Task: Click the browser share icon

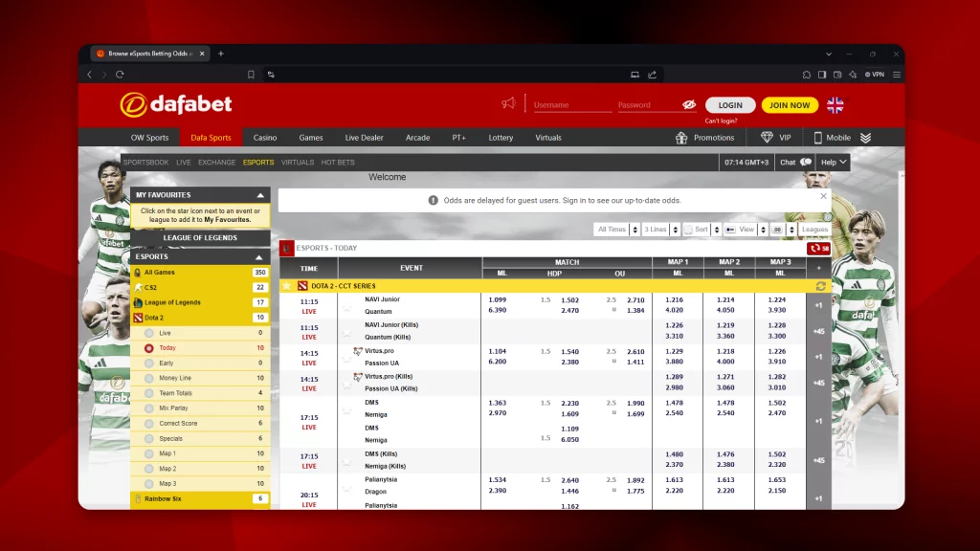Action: coord(653,75)
